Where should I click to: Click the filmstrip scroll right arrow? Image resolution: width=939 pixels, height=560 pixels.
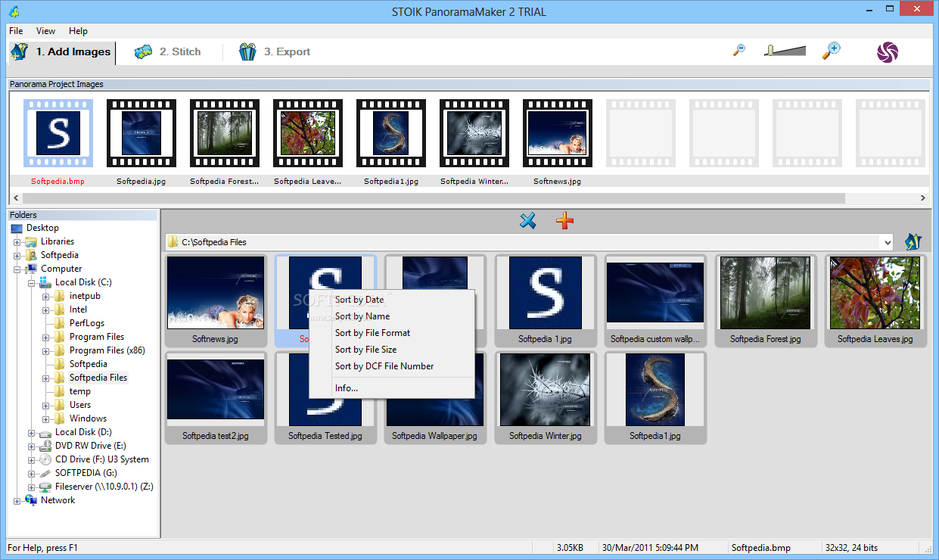[x=922, y=198]
